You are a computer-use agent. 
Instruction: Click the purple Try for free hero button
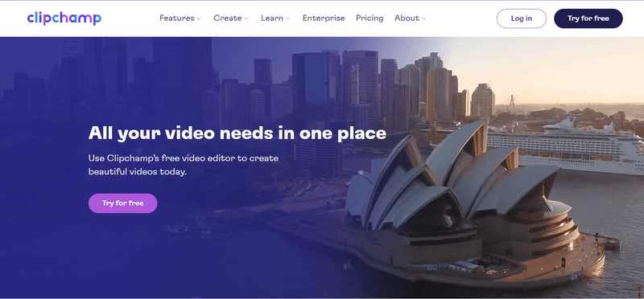[x=123, y=203]
